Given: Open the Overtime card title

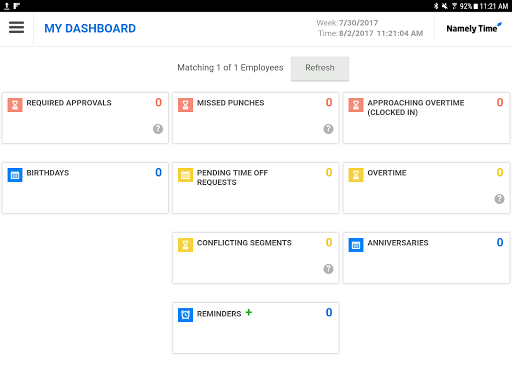Looking at the screenshot, I should point(387,173).
